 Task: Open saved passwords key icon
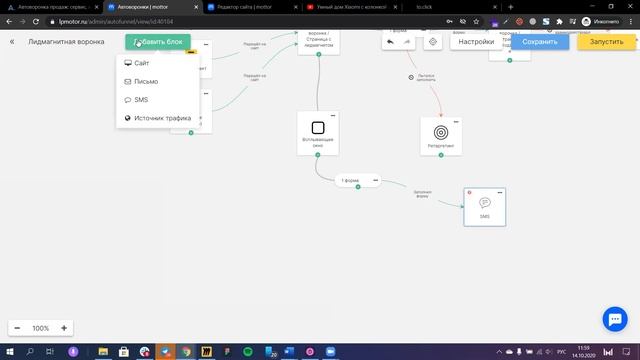pos(449,22)
